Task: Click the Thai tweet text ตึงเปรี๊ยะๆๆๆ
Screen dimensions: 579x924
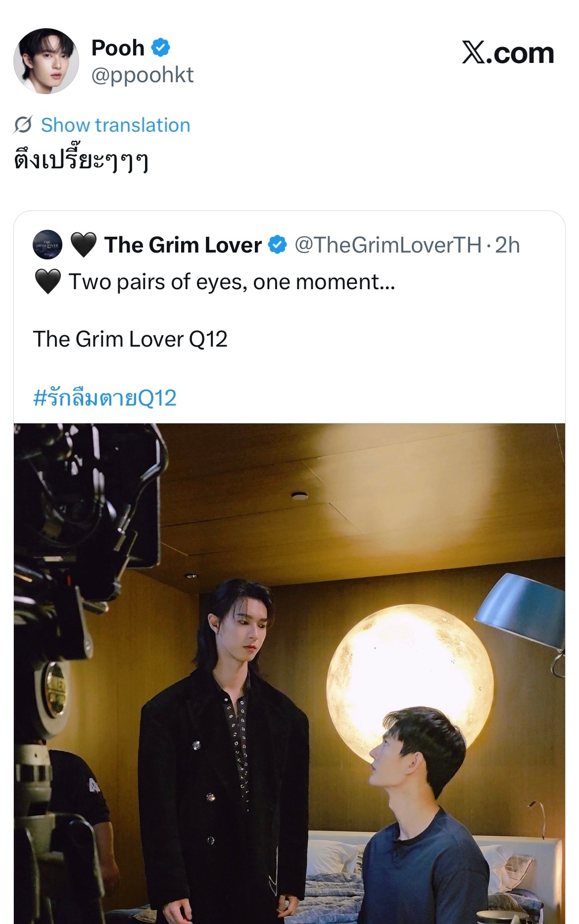Action: [81, 161]
